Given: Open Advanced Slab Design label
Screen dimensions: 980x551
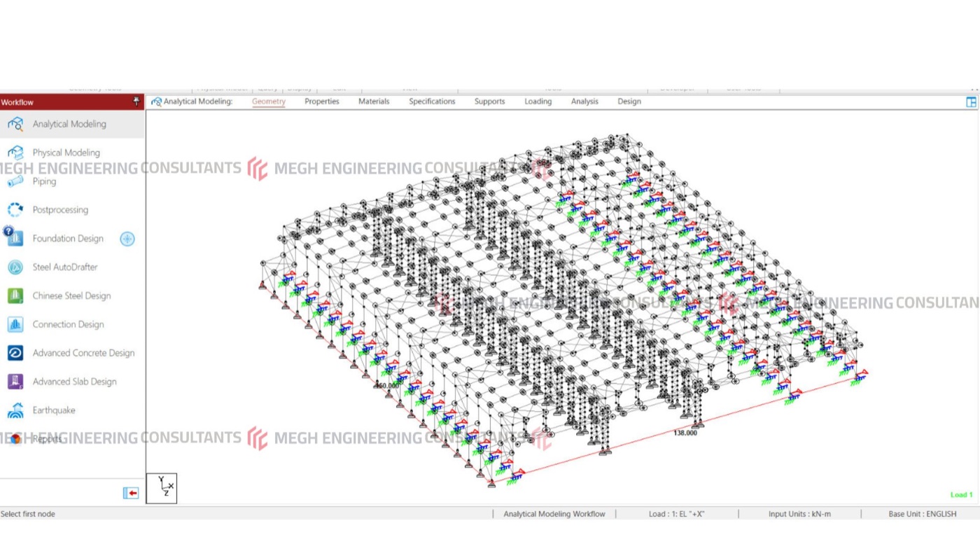Looking at the screenshot, I should (74, 382).
